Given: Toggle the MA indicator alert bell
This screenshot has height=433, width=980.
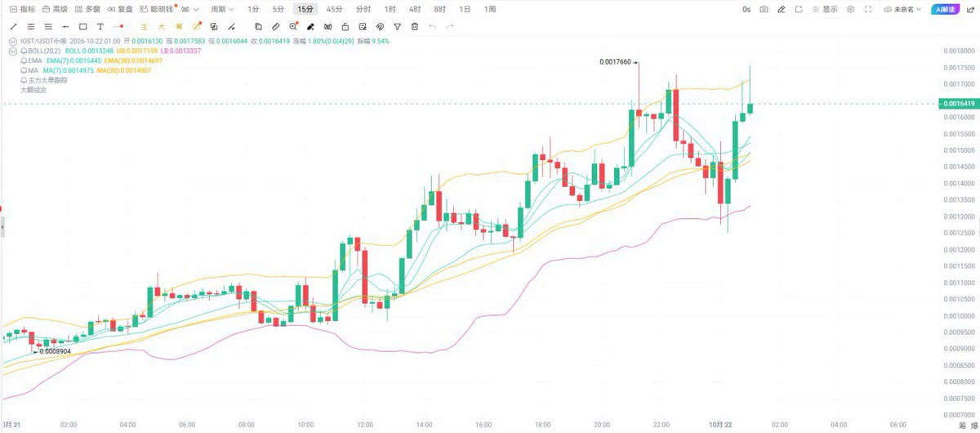Looking at the screenshot, I should (x=24, y=70).
